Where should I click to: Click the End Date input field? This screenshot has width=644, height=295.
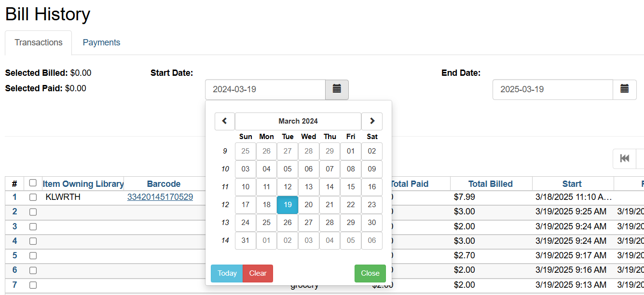552,89
